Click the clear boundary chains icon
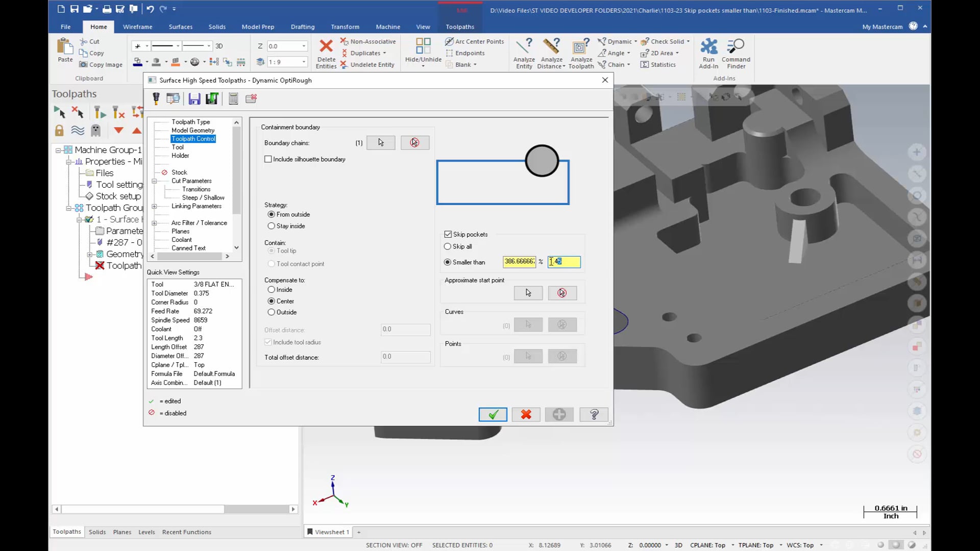The height and width of the screenshot is (551, 980). (415, 142)
